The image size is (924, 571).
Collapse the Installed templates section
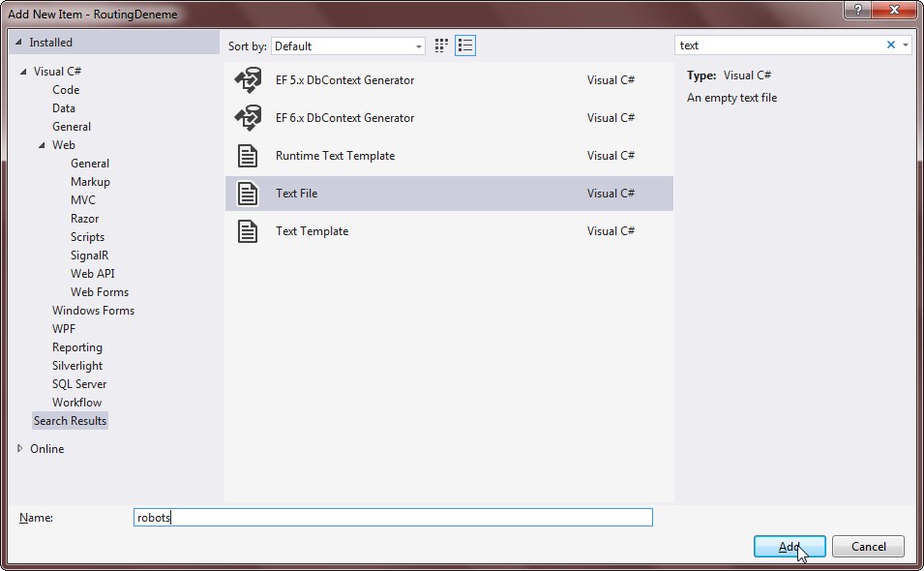click(19, 43)
